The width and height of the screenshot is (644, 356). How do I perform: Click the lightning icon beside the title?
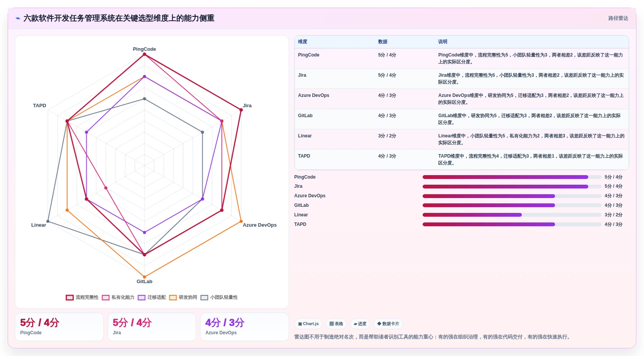[18, 18]
